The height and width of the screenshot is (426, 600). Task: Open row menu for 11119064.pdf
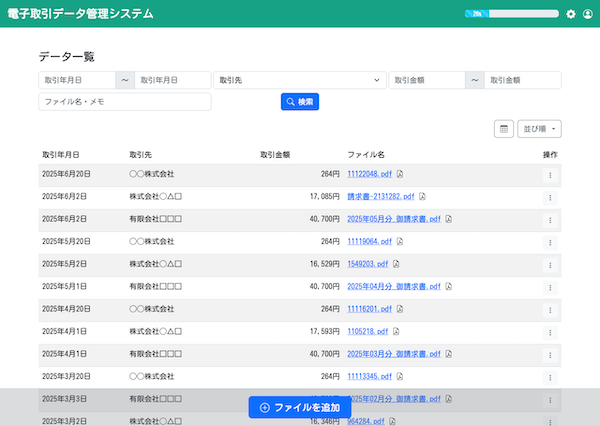pyautogui.click(x=550, y=243)
